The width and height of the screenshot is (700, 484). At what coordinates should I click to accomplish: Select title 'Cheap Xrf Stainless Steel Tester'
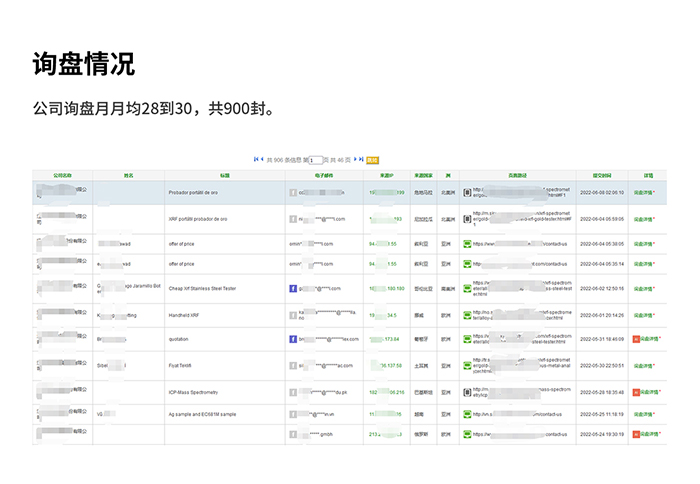[x=202, y=288]
